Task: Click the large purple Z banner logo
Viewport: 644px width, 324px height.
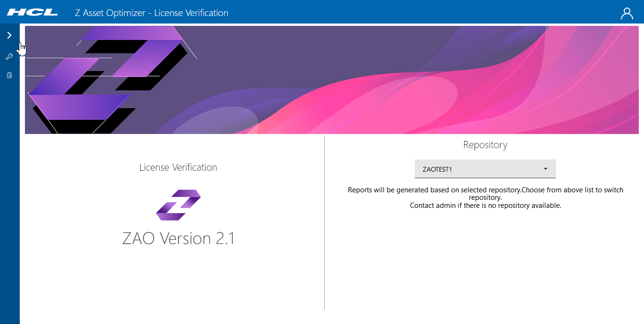Action: pos(111,79)
